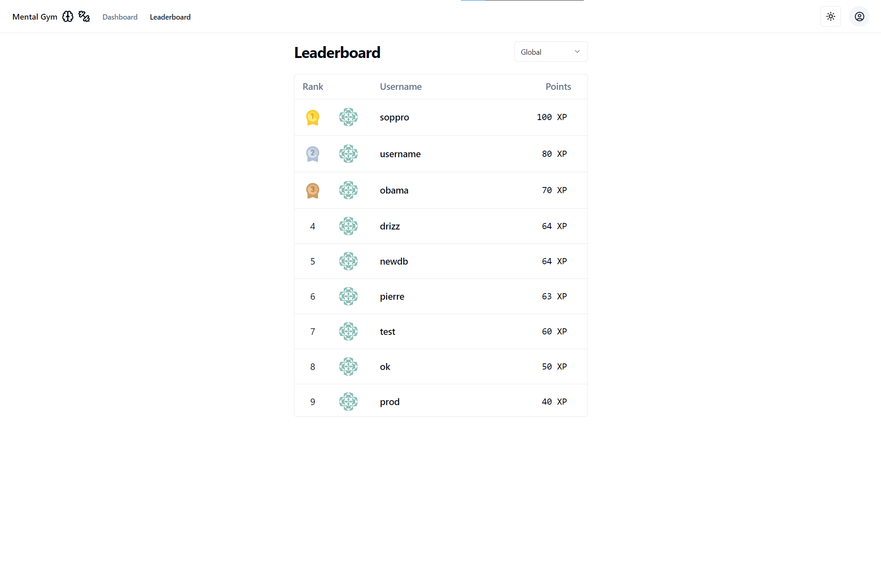Click the Points column header
This screenshot has width=881, height=588.
558,87
